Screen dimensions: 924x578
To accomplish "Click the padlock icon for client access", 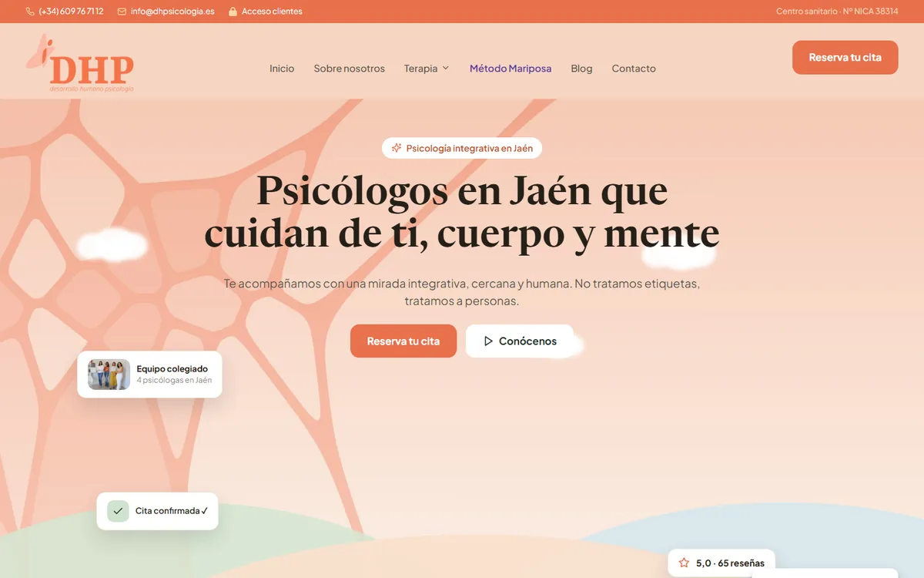I will click(x=233, y=12).
